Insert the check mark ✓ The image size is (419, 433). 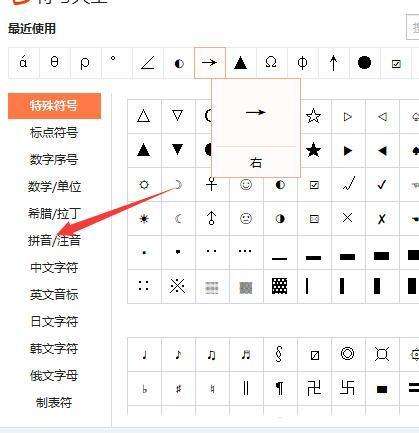point(382,184)
